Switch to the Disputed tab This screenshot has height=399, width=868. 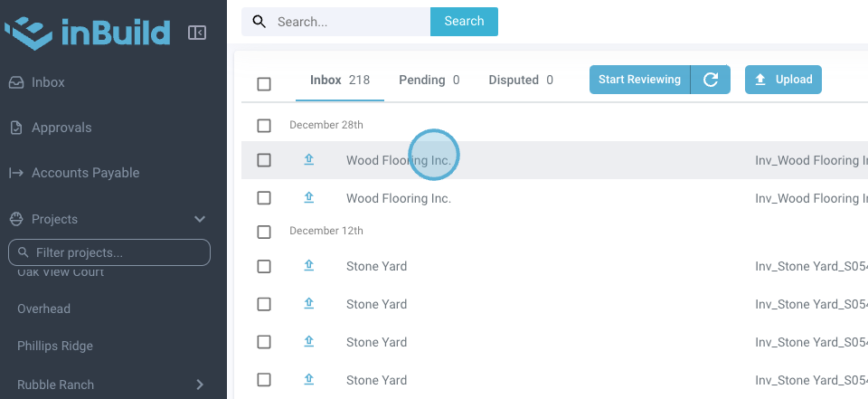click(520, 80)
